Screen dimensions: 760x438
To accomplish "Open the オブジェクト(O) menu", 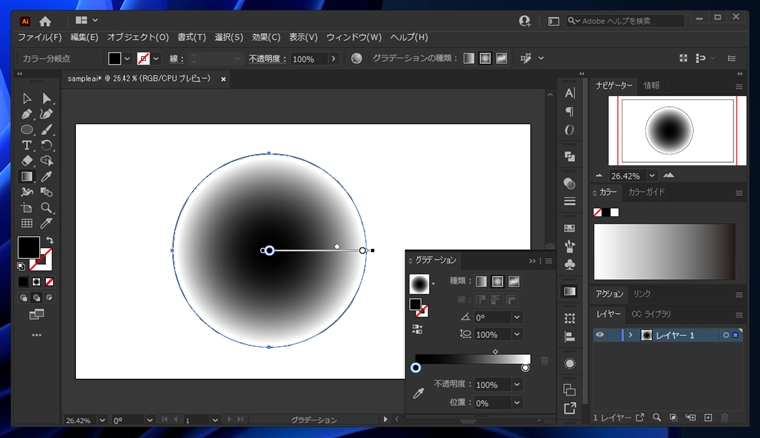I will pos(138,37).
